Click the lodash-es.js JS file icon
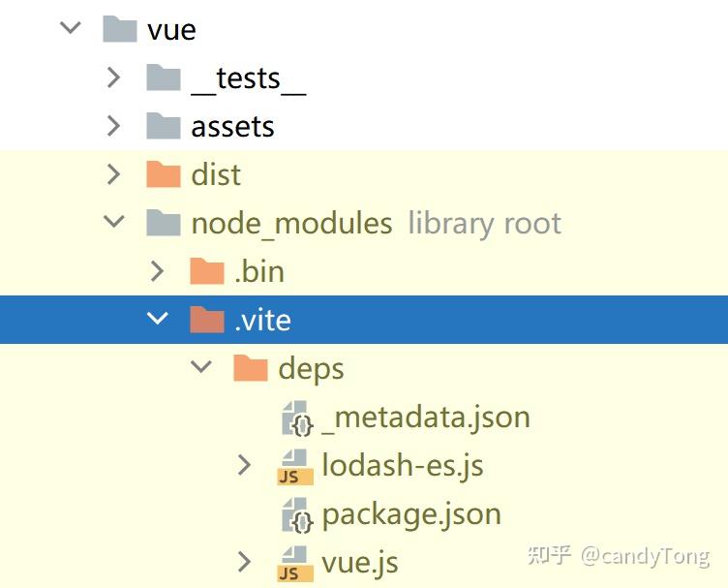The image size is (728, 588). point(294,466)
